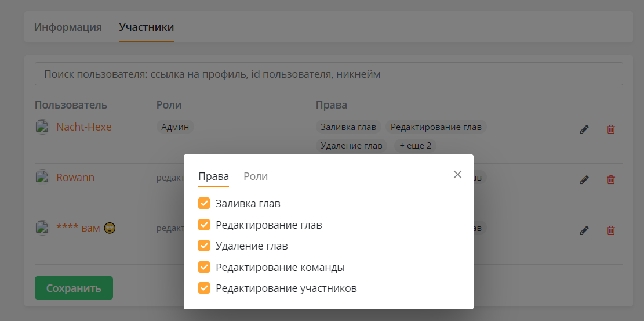644x321 pixels.
Task: Open the Информация tab
Action: pyautogui.click(x=68, y=27)
